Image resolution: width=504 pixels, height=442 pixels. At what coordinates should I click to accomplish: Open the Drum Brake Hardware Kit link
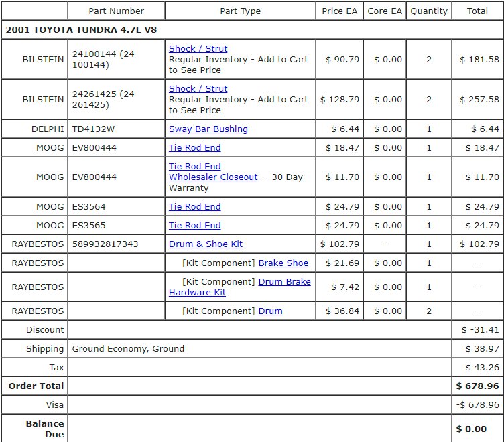[x=240, y=287]
